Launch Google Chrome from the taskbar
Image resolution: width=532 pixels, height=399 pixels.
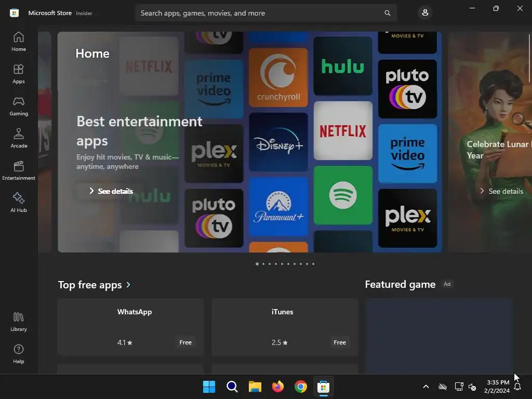pyautogui.click(x=301, y=387)
